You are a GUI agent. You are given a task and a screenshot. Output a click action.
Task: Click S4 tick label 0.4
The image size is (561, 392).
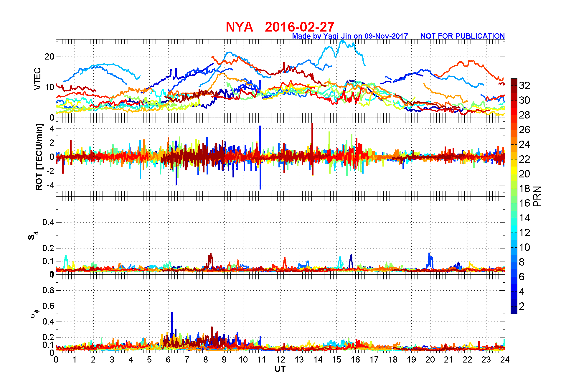(x=48, y=222)
